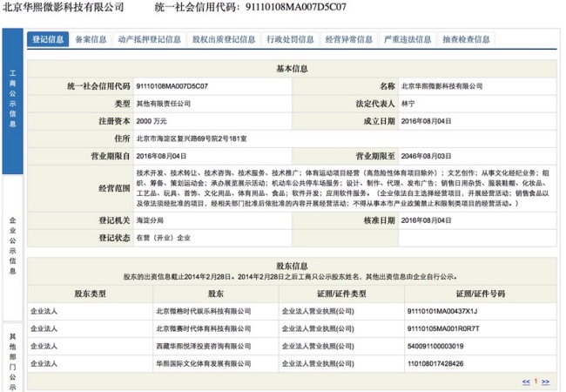Click 核准日期 value 2016年08月04日
Screen dimensions: 566x392
coord(426,220)
